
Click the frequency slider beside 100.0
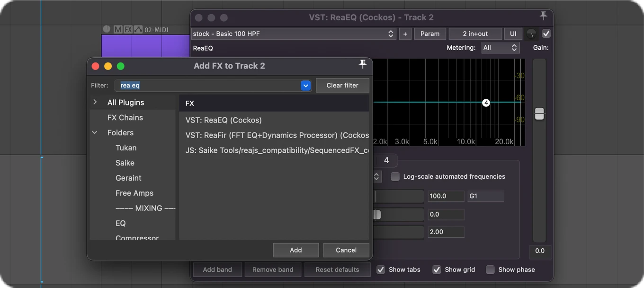pos(399,196)
